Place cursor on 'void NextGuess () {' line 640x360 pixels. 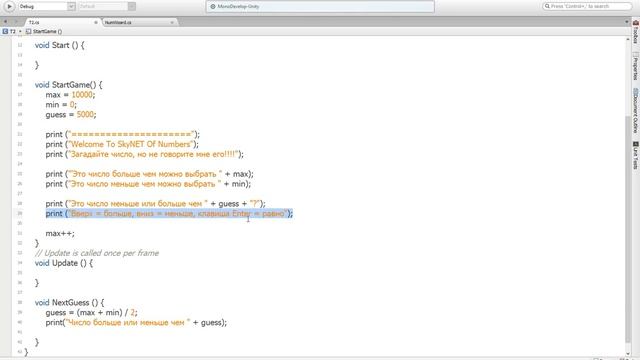click(69, 303)
